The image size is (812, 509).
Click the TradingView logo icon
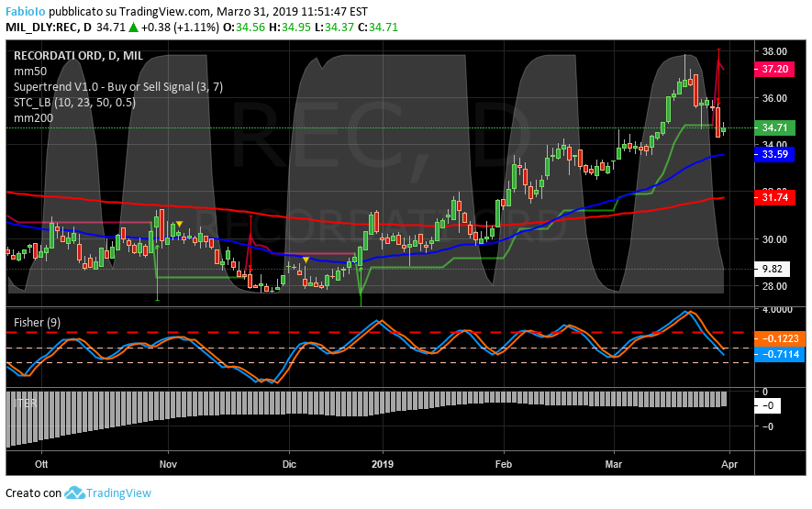click(x=74, y=492)
